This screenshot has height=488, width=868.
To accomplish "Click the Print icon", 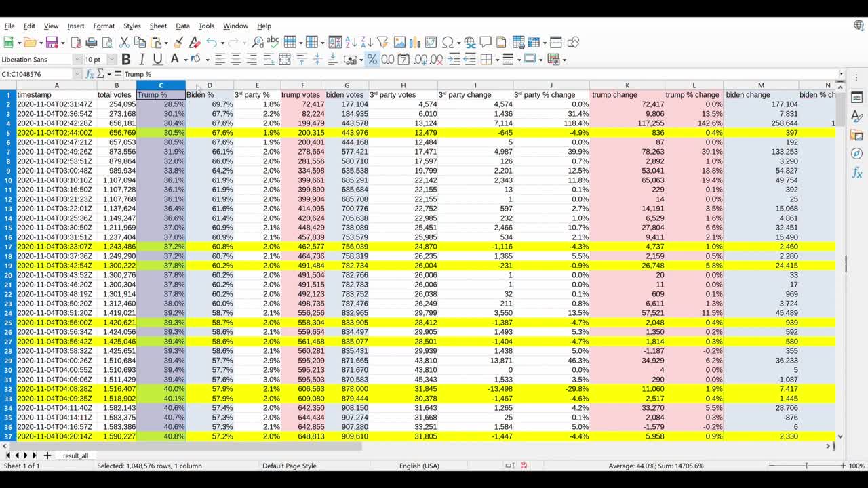I will [x=92, y=43].
